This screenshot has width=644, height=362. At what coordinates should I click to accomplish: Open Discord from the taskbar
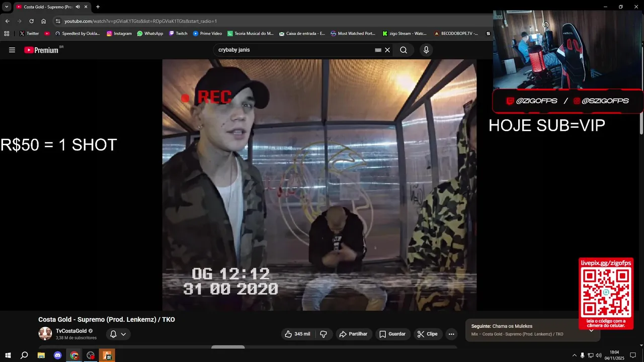(57, 355)
